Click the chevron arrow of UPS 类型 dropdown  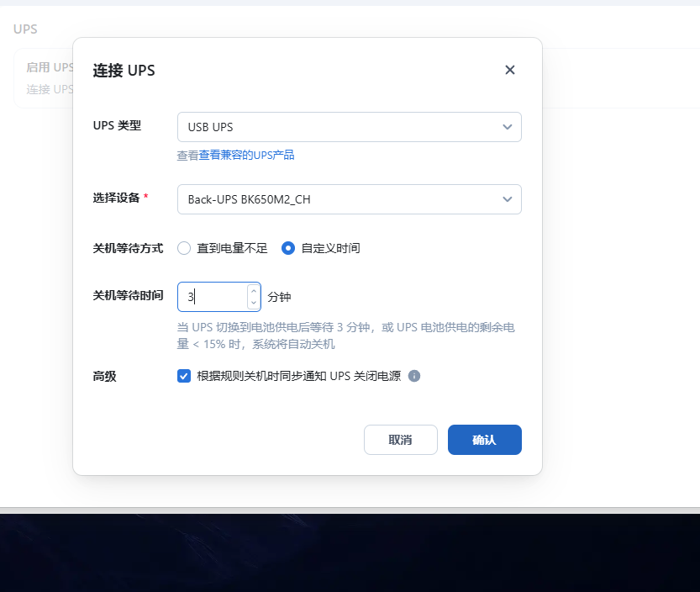pos(508,127)
